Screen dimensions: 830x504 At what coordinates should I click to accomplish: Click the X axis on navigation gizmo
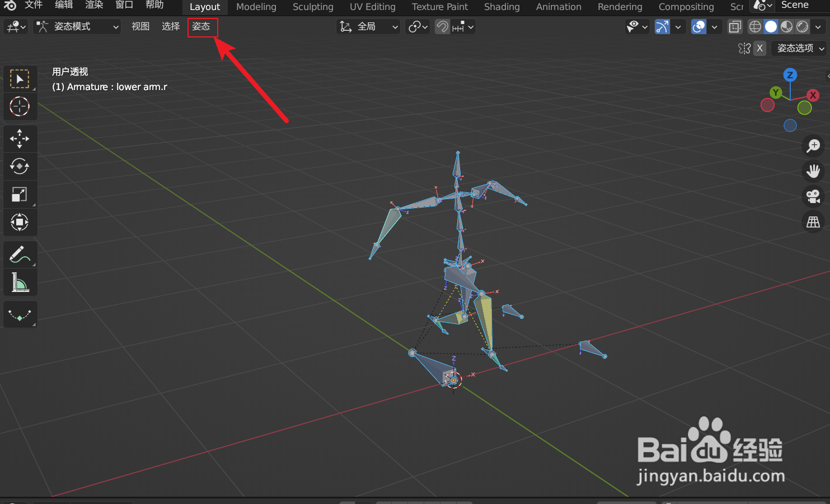click(x=813, y=95)
